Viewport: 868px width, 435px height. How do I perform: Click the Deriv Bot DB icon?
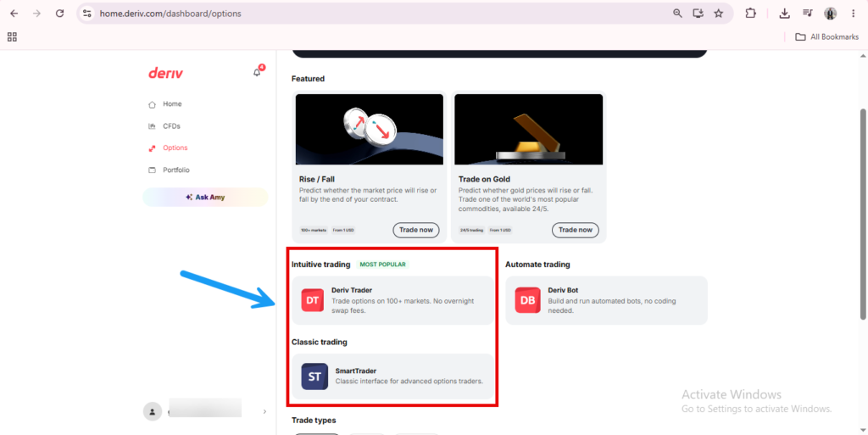coord(527,300)
